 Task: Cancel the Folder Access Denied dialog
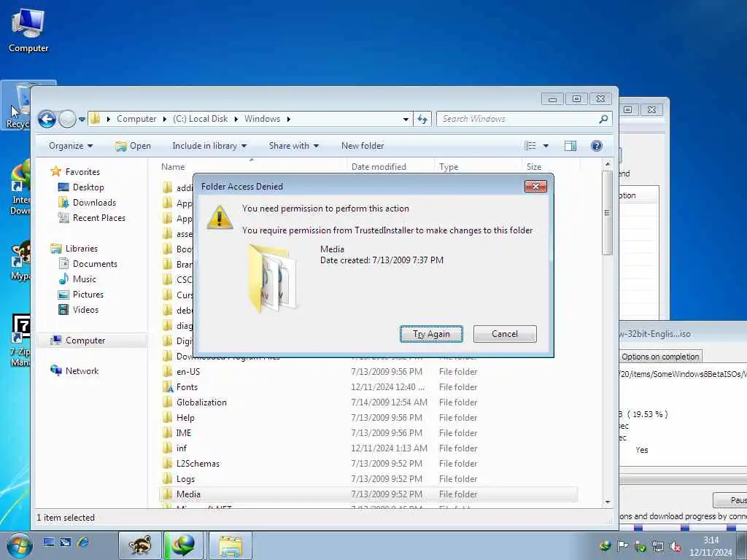click(505, 334)
